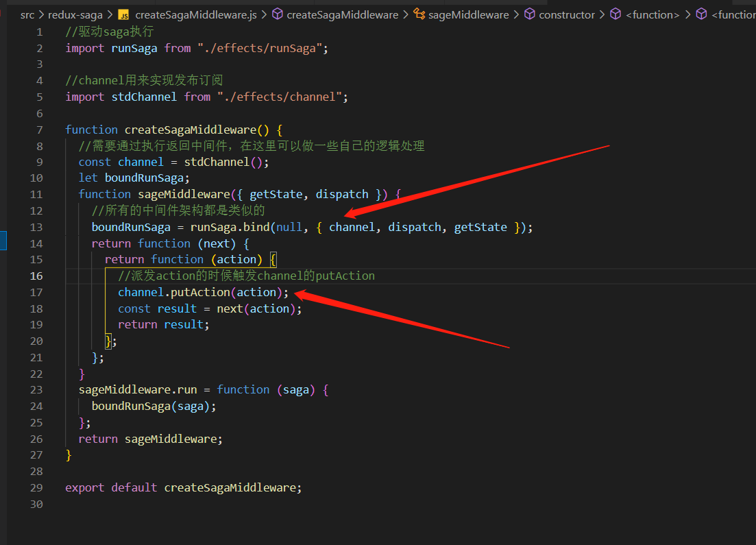Click return sageMiddleware on line 26
Image resolution: width=756 pixels, height=545 pixels.
[150, 439]
